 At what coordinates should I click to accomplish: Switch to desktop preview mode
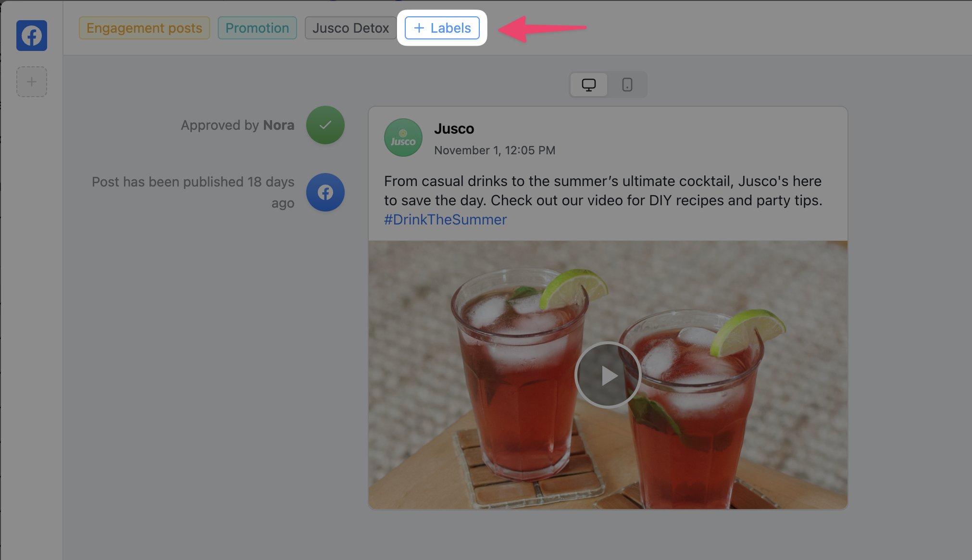588,85
